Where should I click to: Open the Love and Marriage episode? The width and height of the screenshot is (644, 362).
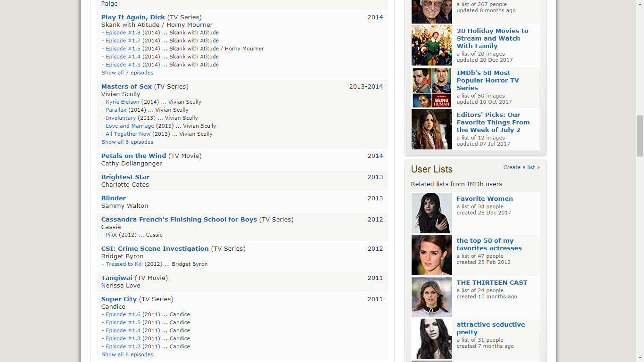click(x=130, y=126)
